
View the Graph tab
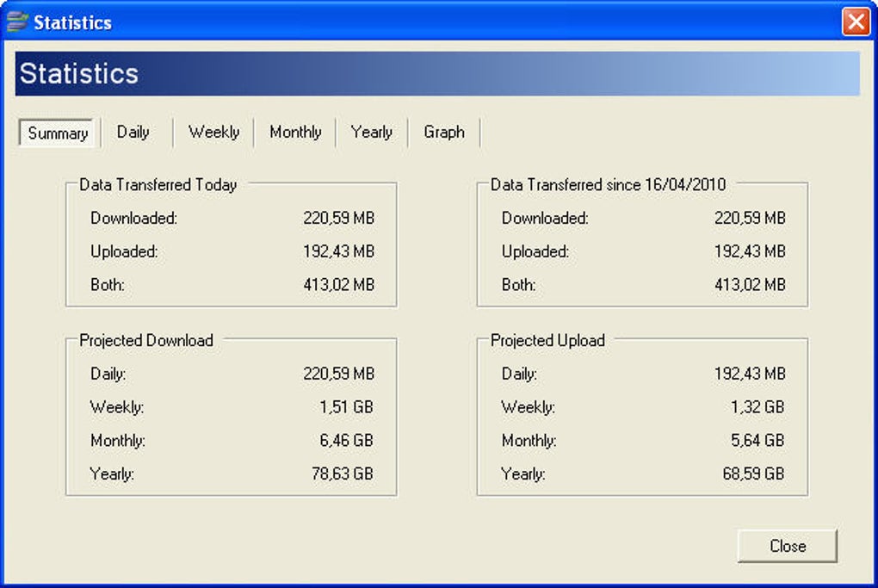(444, 133)
